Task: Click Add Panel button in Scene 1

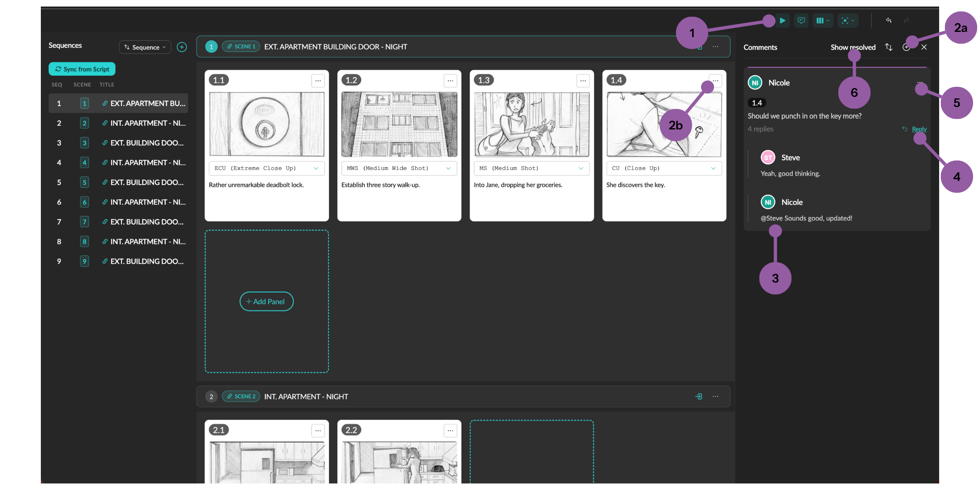Action: click(266, 301)
